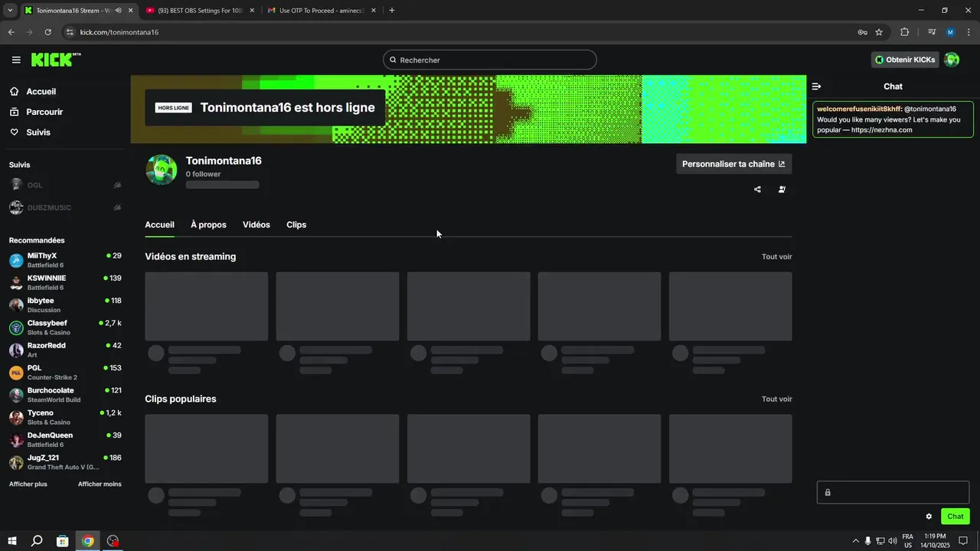
Task: Open DUBZMUSIC followed channel
Action: [65, 207]
